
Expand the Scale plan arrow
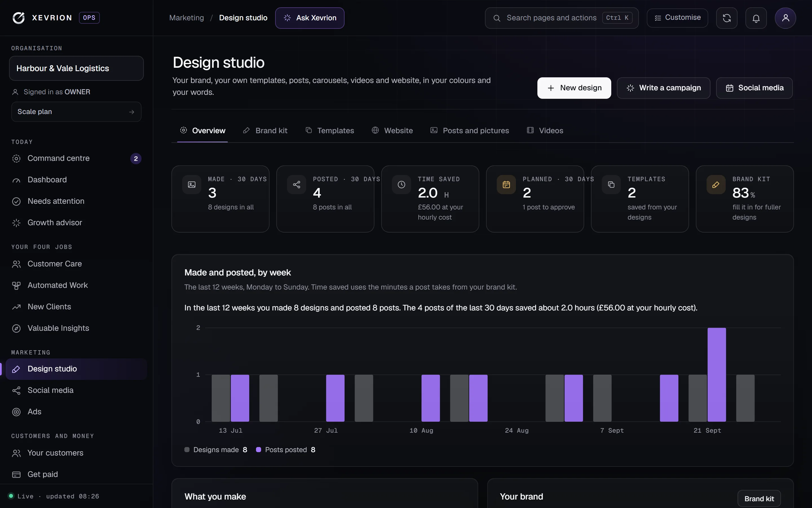tap(132, 112)
